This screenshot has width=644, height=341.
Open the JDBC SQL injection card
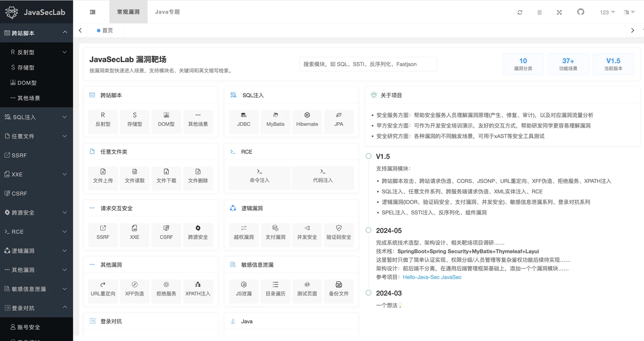244,121
